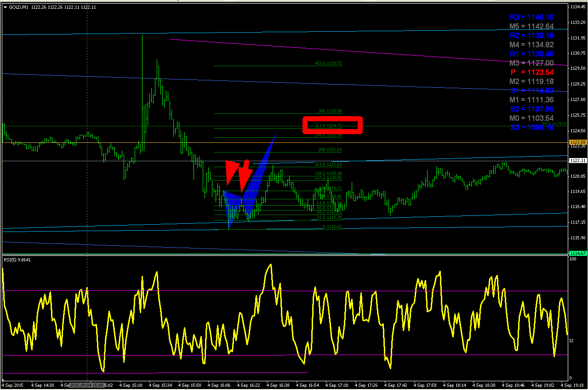Click the yellow RSI line peak near 16:38
The height and width of the screenshot is (390, 588).
[x=270, y=265]
